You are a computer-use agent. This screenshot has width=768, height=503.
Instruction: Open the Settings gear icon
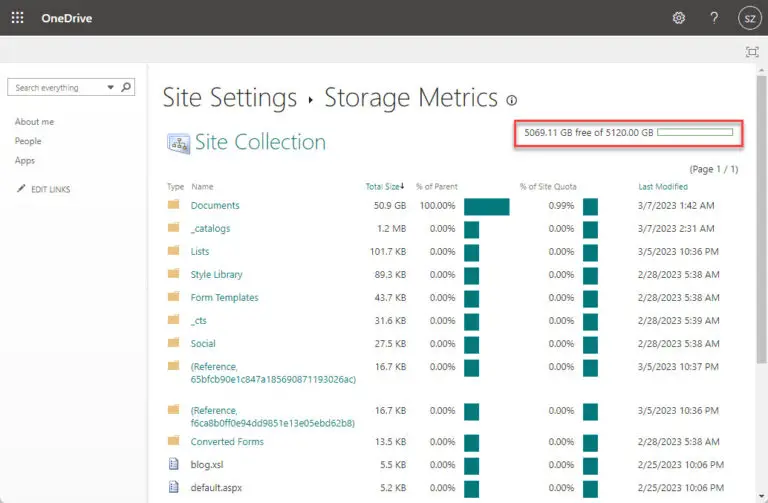[x=679, y=18]
